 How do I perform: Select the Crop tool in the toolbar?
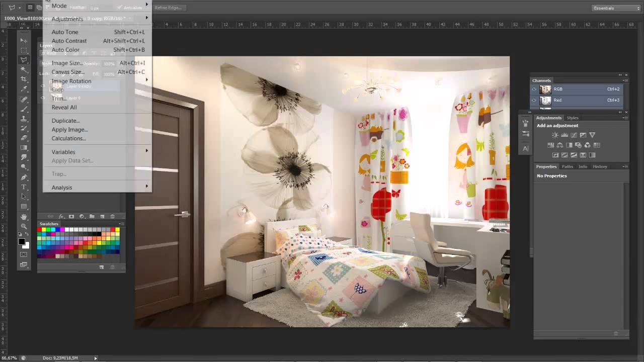point(24,79)
